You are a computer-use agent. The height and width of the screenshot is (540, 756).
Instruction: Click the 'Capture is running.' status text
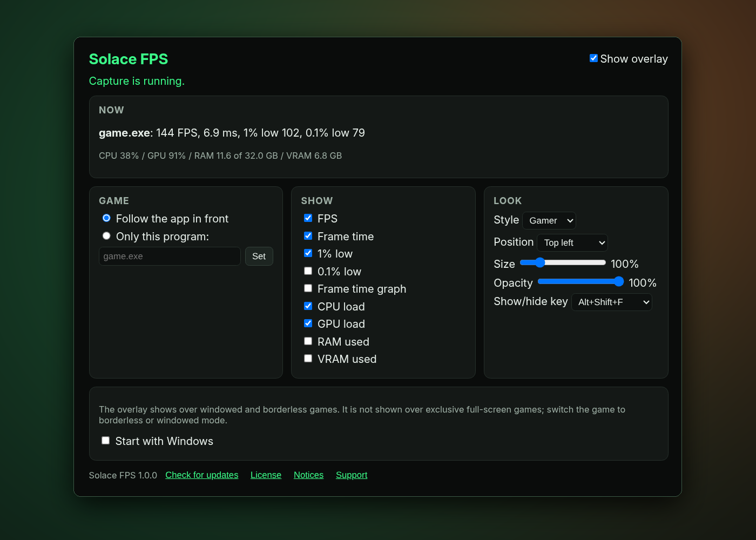137,81
